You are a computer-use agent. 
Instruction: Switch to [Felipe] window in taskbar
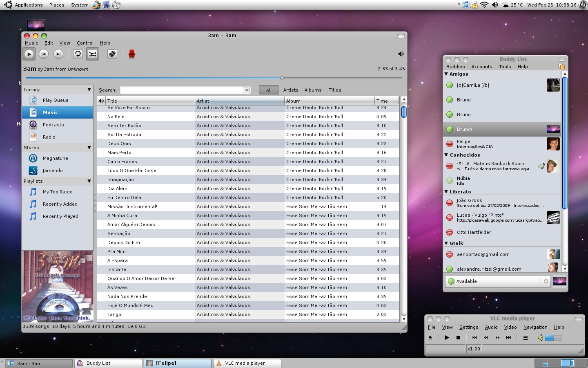pos(178,363)
